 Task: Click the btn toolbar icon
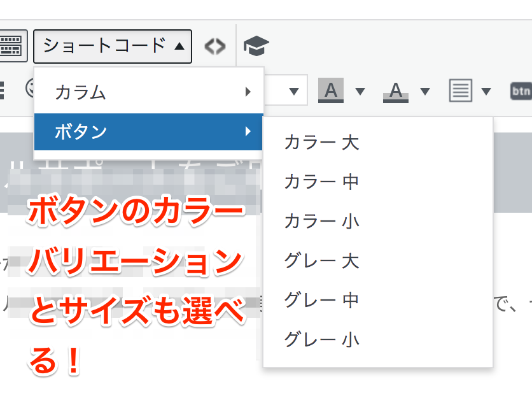pyautogui.click(x=521, y=91)
